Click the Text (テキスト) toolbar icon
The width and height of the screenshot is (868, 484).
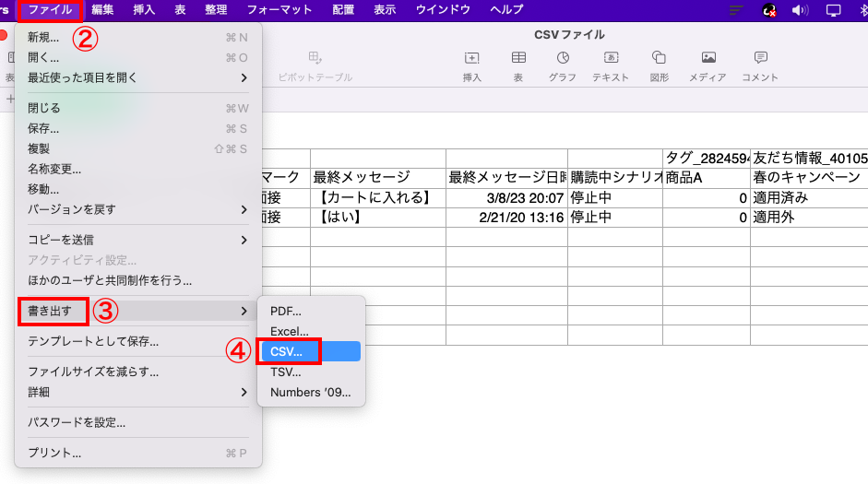click(611, 57)
